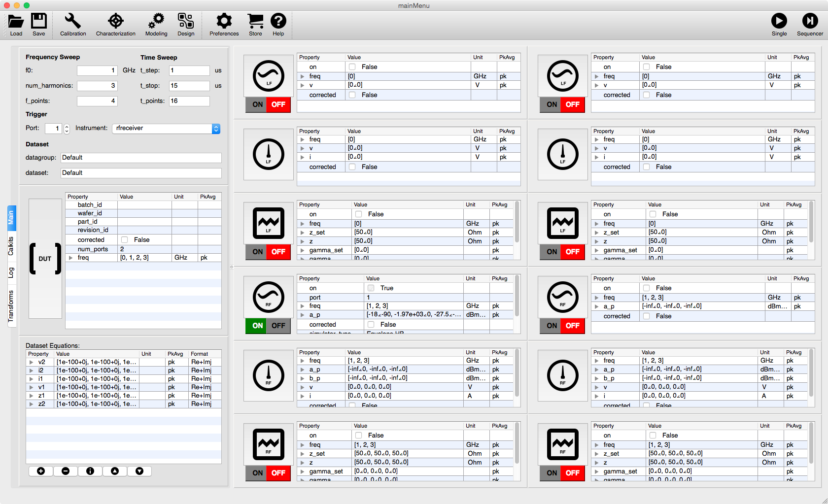Turn ON the top-left LF source
The image size is (828, 504).
click(x=257, y=104)
